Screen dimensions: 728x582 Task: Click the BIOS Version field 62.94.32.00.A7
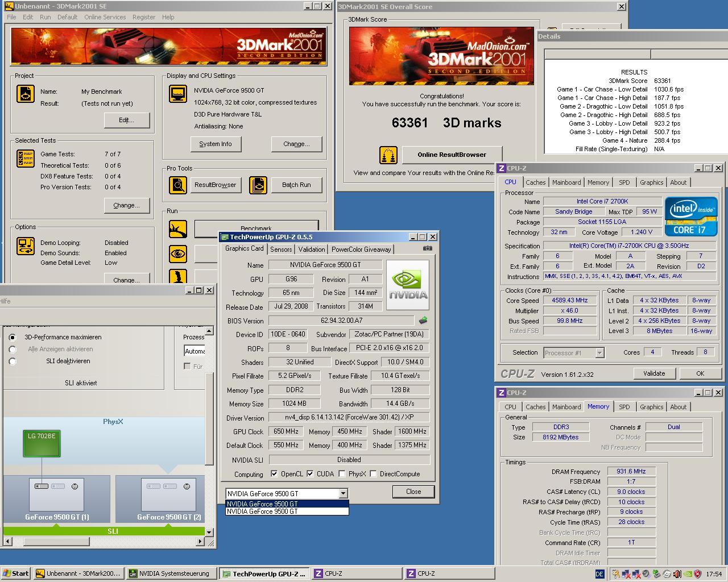[x=341, y=321]
